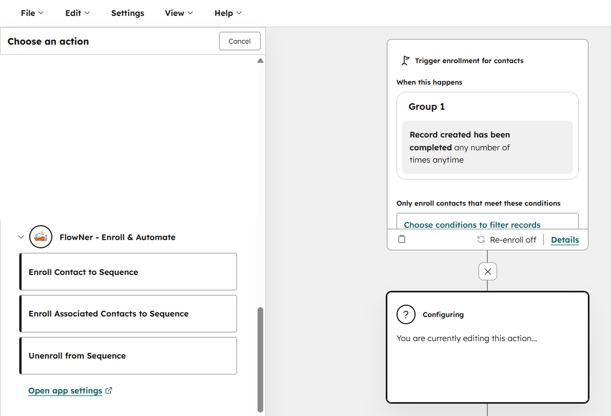Click the trigger enrollment flag icon
Viewport: 611px width, 416px height.
click(405, 61)
